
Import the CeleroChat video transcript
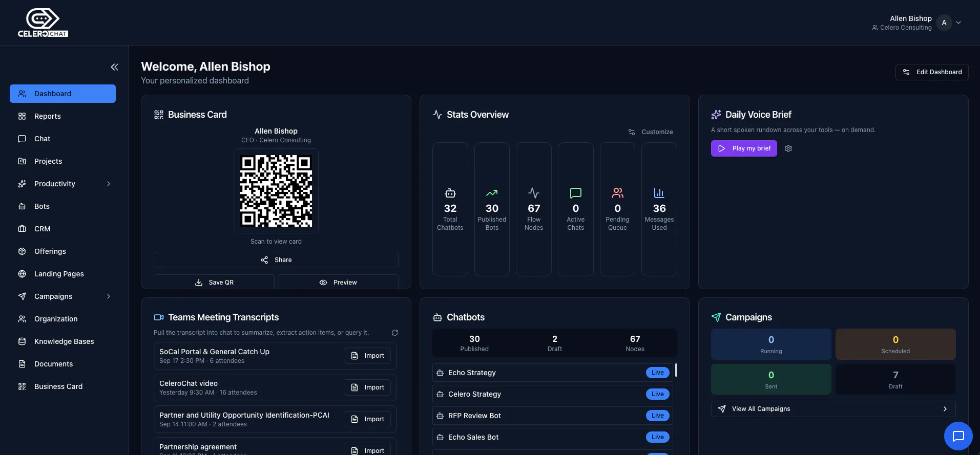(x=367, y=387)
